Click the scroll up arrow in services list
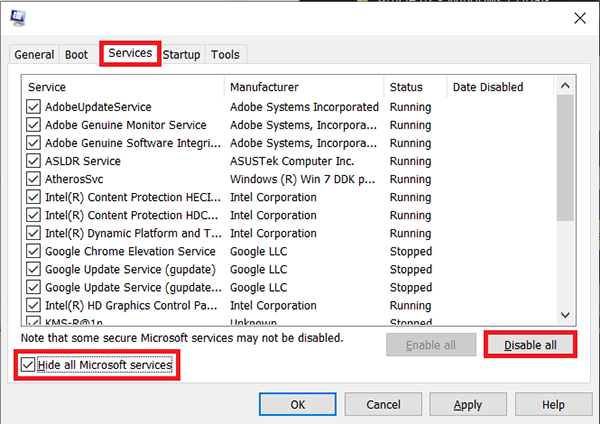Image resolution: width=600 pixels, height=424 pixels. (x=565, y=86)
